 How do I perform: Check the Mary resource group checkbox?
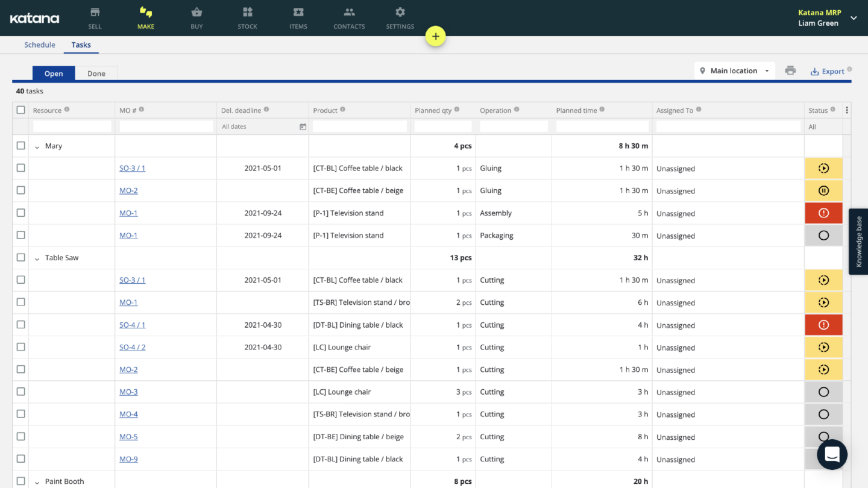pos(21,146)
